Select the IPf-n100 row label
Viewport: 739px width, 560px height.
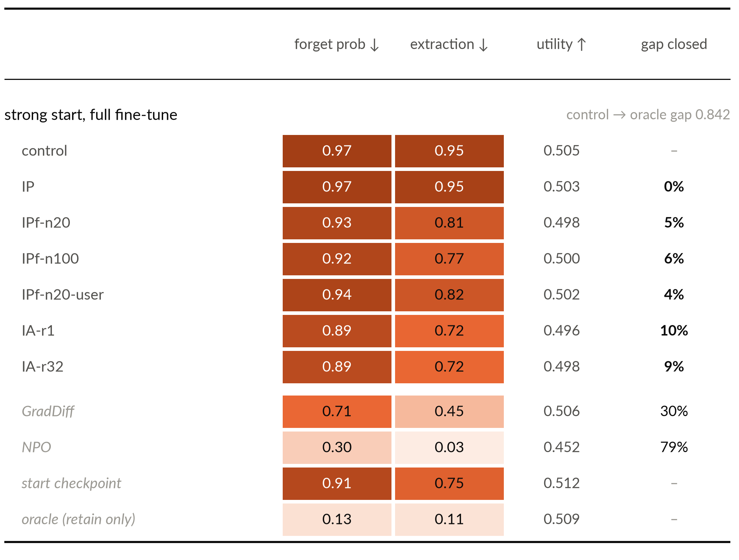coord(50,259)
